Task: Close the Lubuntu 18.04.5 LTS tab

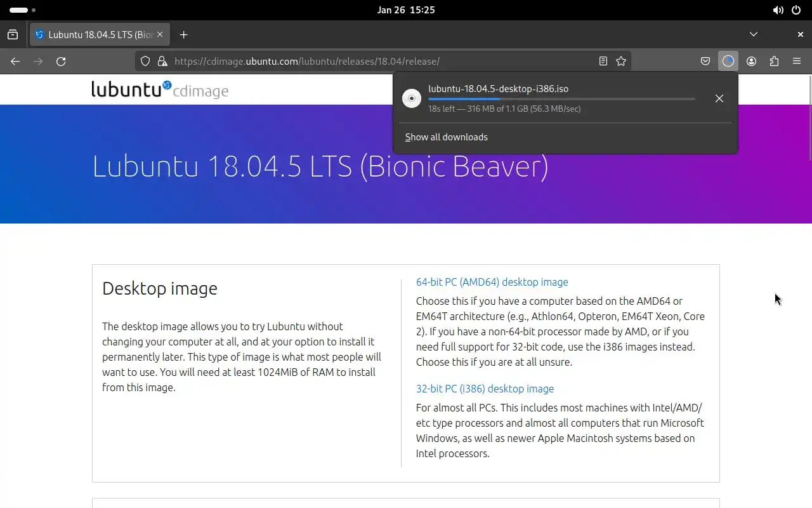Action: pyautogui.click(x=160, y=34)
